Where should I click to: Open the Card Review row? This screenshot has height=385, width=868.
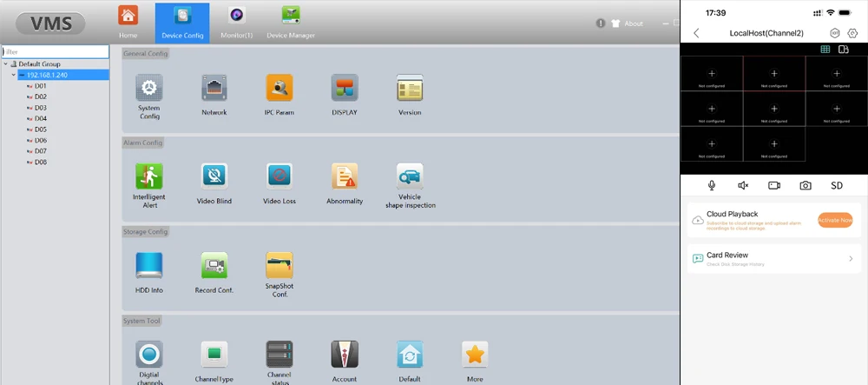tap(774, 259)
